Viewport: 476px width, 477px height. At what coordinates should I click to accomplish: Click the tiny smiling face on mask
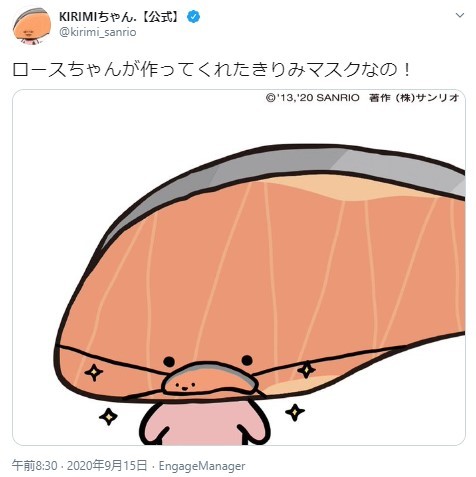(x=186, y=387)
